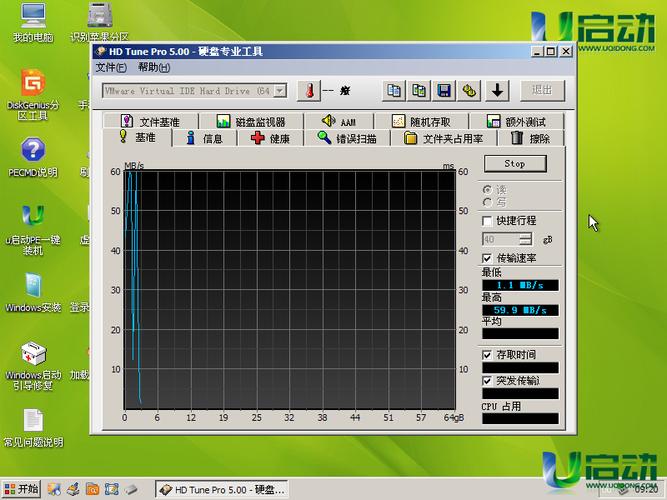Open the 帮助 menu
The image size is (667, 500).
point(154,67)
